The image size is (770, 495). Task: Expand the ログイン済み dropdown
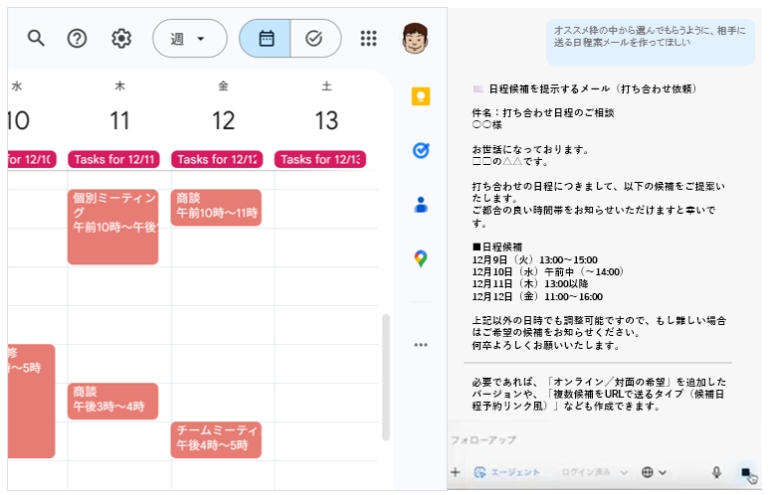(595, 472)
